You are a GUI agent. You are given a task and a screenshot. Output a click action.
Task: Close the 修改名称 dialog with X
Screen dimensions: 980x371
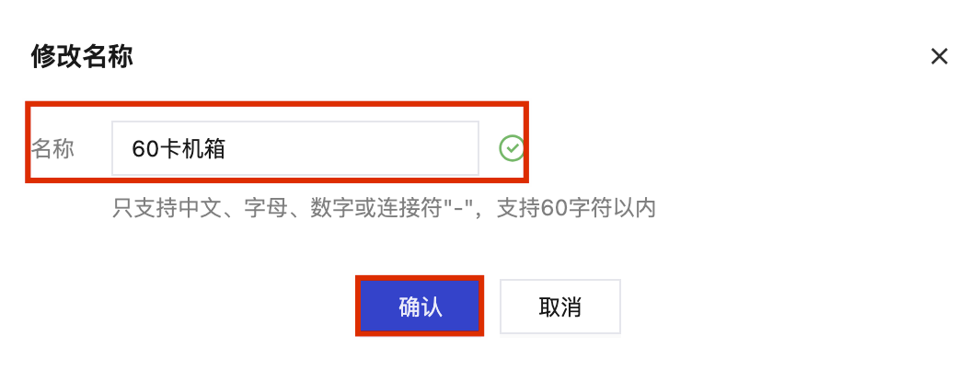[940, 57]
